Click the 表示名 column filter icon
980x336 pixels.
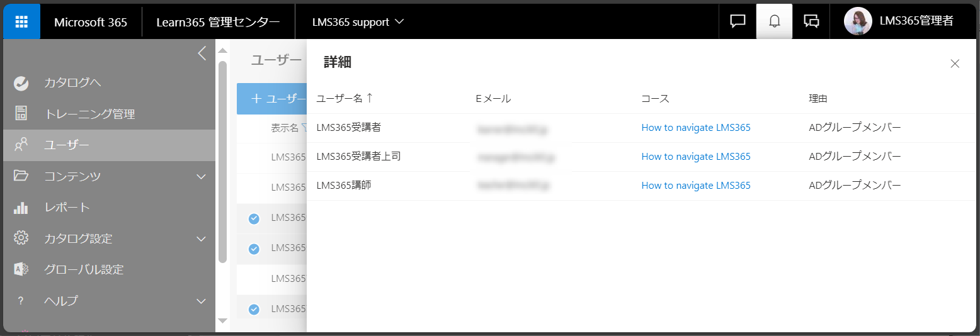pyautogui.click(x=305, y=128)
